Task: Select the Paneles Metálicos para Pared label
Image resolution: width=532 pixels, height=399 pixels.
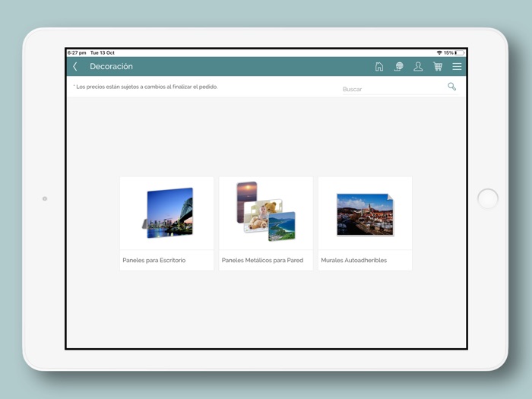Action: 262,260
